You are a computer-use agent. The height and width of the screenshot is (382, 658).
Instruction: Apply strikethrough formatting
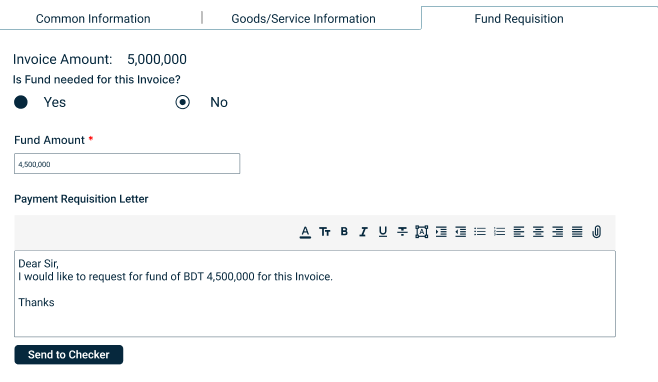pyautogui.click(x=402, y=232)
